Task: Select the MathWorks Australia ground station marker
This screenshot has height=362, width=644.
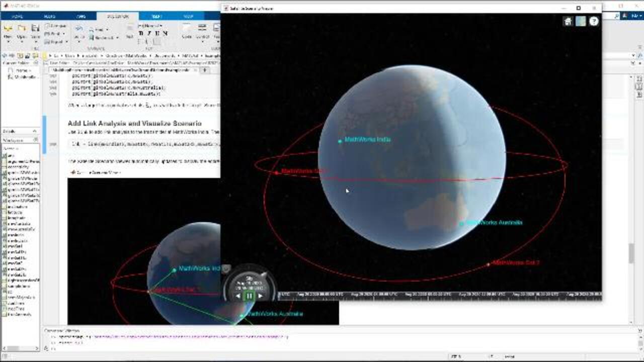Action: [461, 224]
